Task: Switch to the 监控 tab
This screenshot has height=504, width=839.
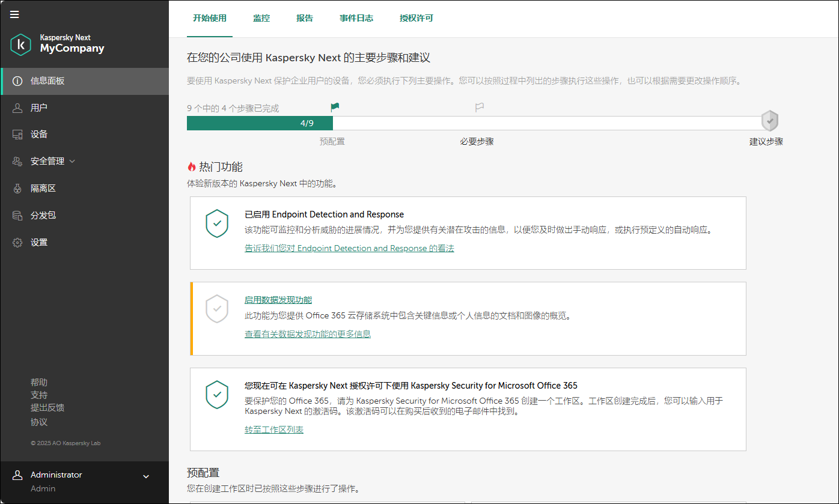Action: click(261, 18)
